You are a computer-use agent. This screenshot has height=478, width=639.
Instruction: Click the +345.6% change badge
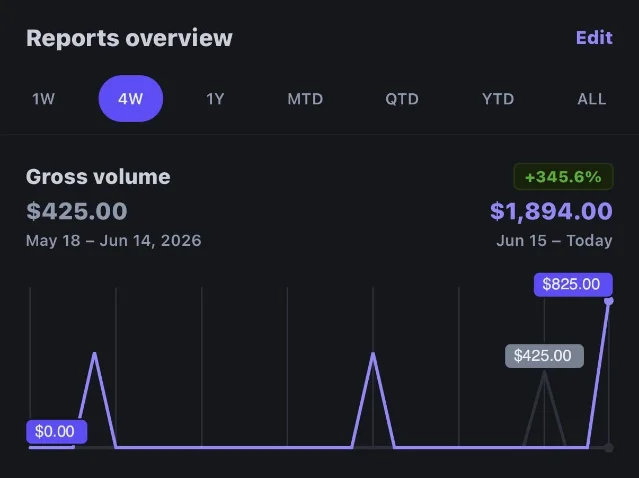(x=563, y=176)
